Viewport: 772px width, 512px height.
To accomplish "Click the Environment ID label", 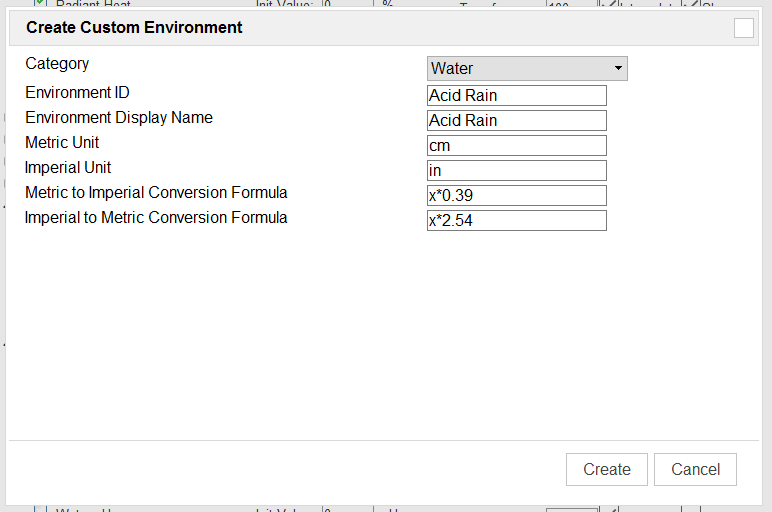I will coord(77,93).
